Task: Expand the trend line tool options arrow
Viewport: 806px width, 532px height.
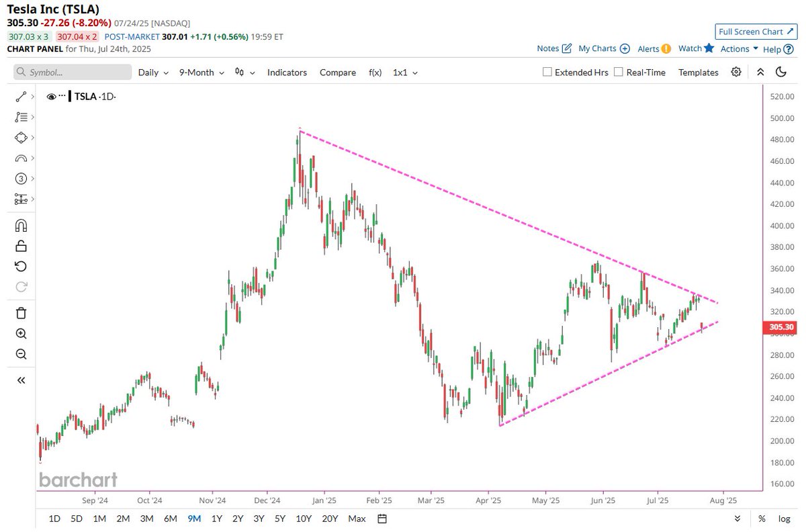Action: (32, 97)
